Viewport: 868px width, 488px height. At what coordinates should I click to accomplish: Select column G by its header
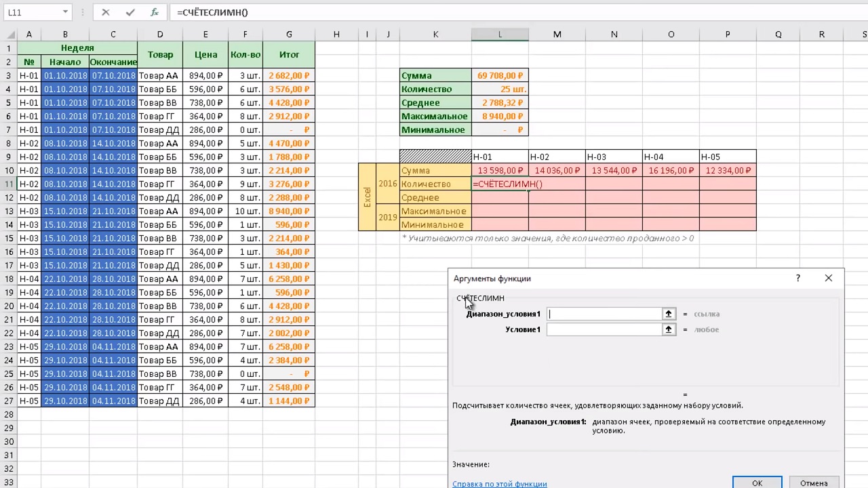[289, 35]
